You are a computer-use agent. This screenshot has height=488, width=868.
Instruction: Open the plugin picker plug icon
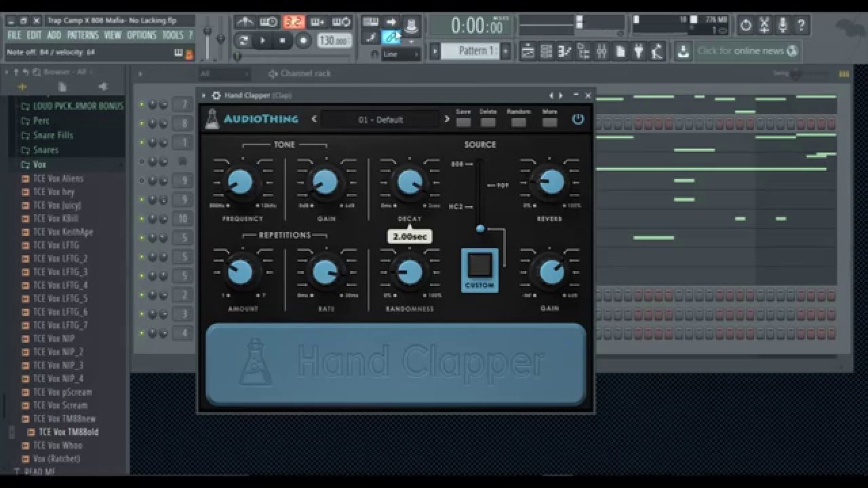[x=638, y=51]
